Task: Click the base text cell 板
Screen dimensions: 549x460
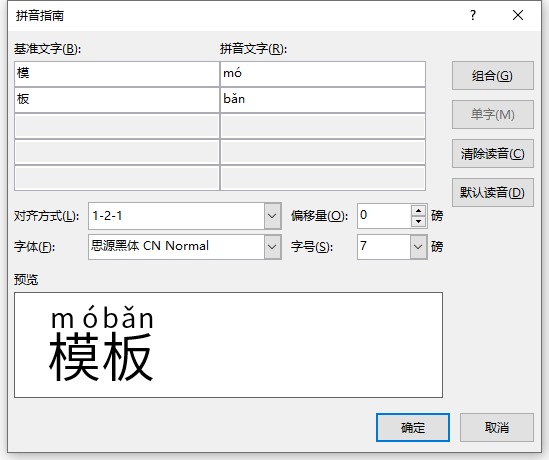Action: [117, 100]
